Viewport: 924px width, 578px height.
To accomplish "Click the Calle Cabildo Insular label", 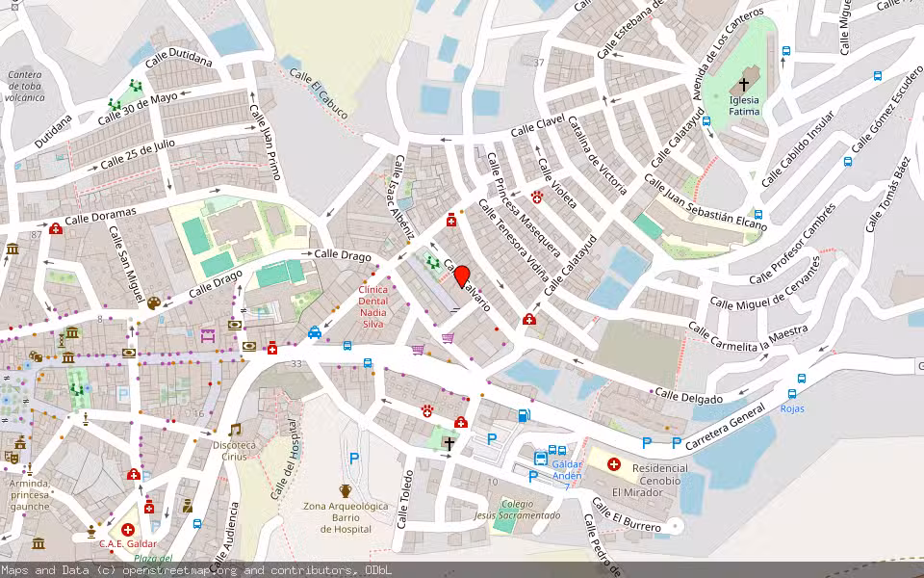I will tap(798, 148).
